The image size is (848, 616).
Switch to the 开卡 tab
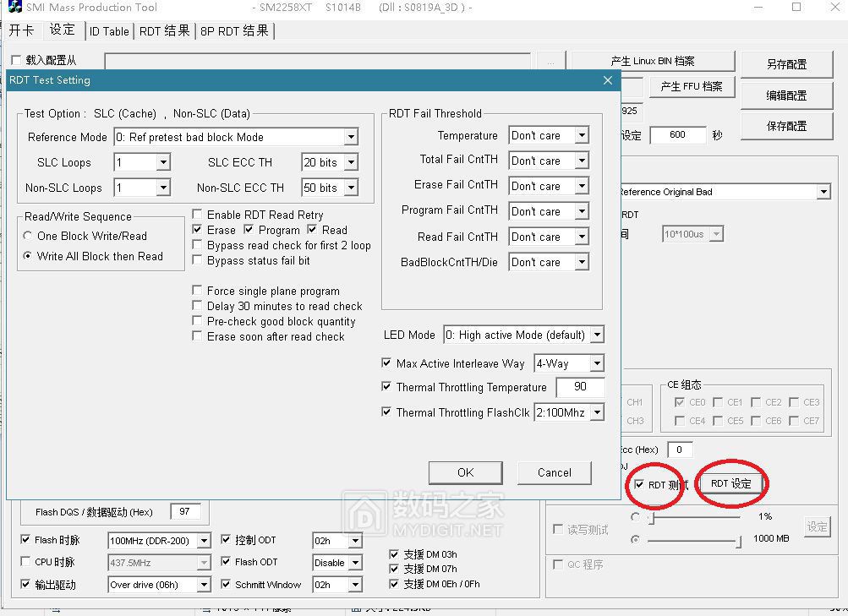click(x=22, y=30)
